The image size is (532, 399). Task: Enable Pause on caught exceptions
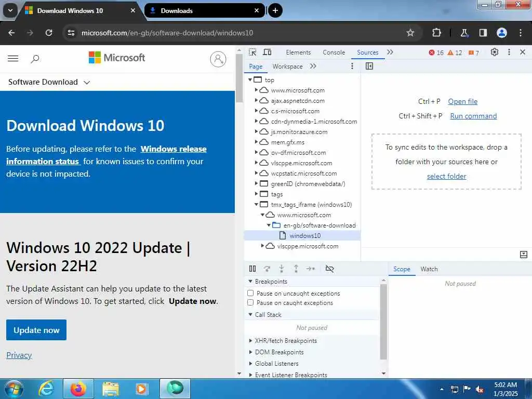click(x=250, y=303)
